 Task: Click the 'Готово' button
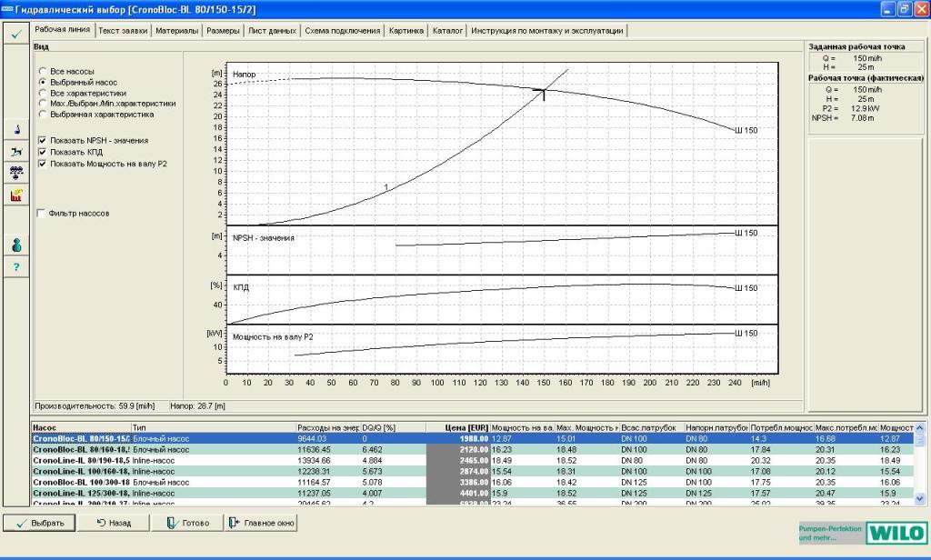[187, 523]
